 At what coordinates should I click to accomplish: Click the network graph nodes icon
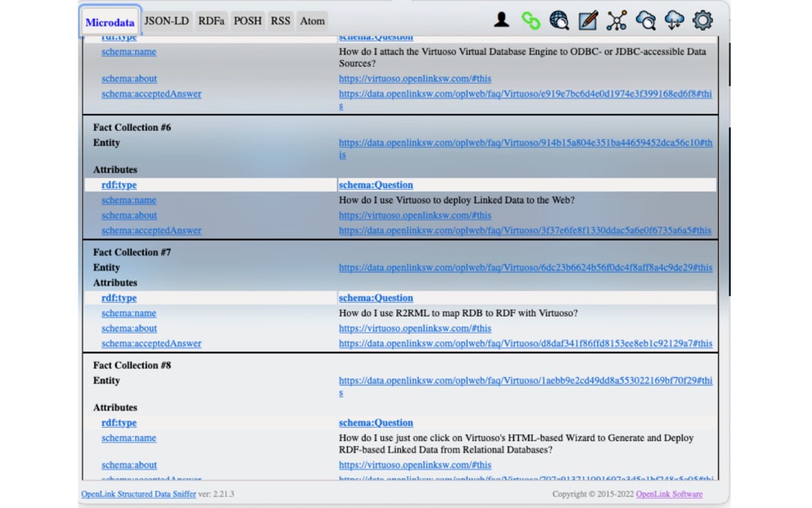[x=617, y=21]
